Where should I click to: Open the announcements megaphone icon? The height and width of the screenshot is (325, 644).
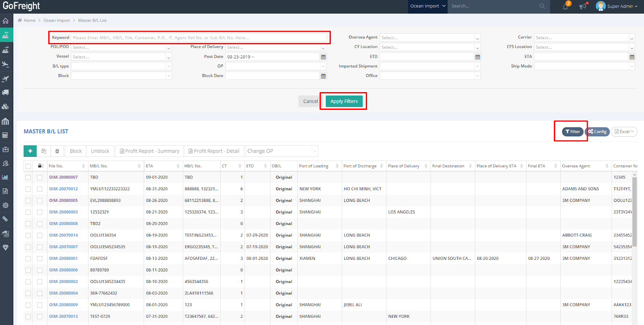(582, 6)
